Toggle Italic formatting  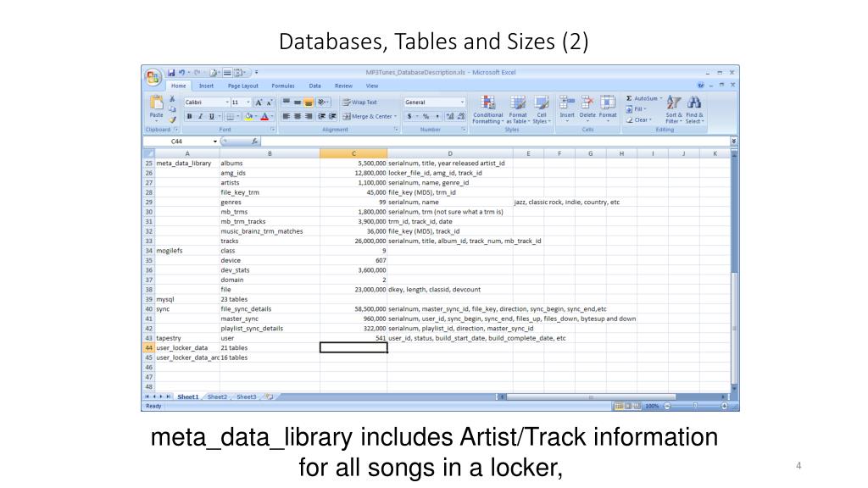tap(200, 116)
